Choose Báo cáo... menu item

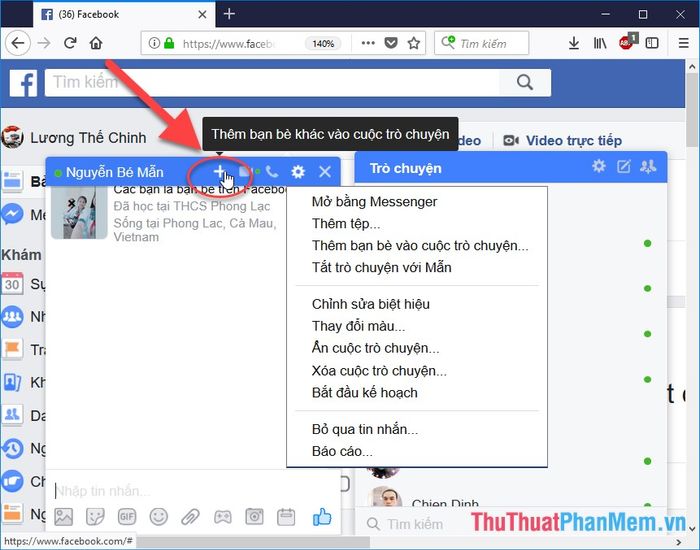pyautogui.click(x=342, y=451)
